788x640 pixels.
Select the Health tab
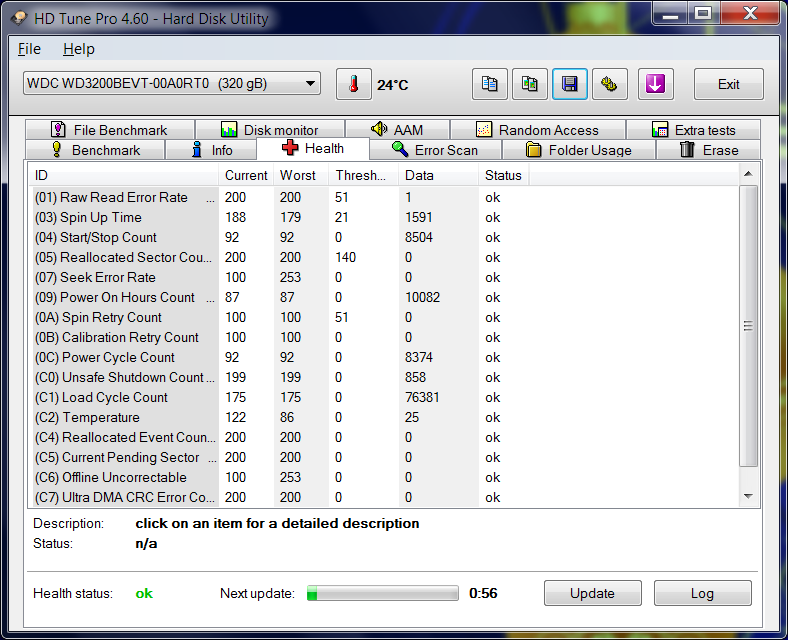[313, 149]
